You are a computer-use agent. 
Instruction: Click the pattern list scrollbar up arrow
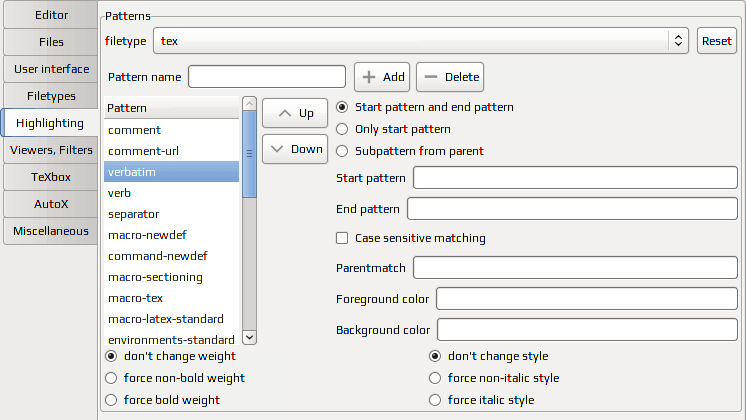pos(249,104)
